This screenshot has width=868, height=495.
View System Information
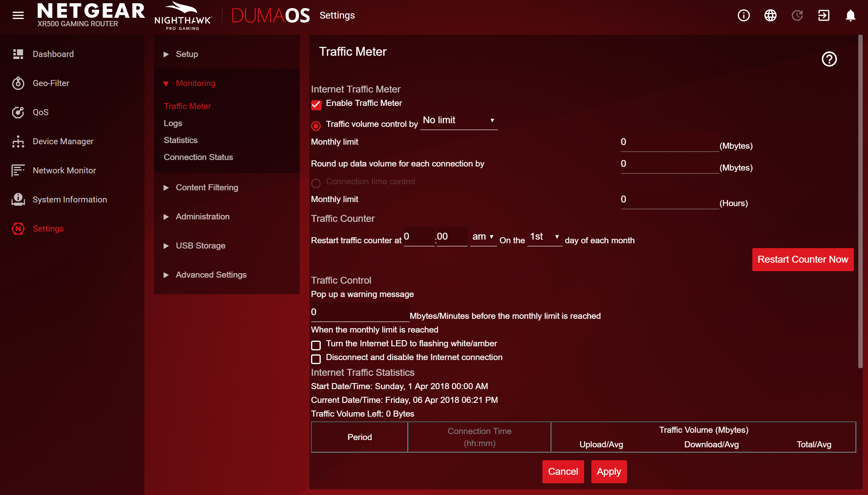pyautogui.click(x=70, y=199)
